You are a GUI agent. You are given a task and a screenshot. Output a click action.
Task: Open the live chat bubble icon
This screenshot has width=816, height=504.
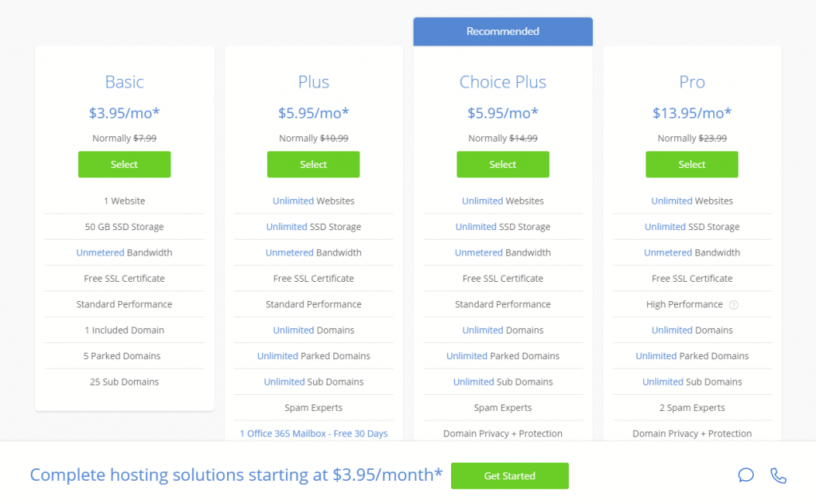click(746, 475)
